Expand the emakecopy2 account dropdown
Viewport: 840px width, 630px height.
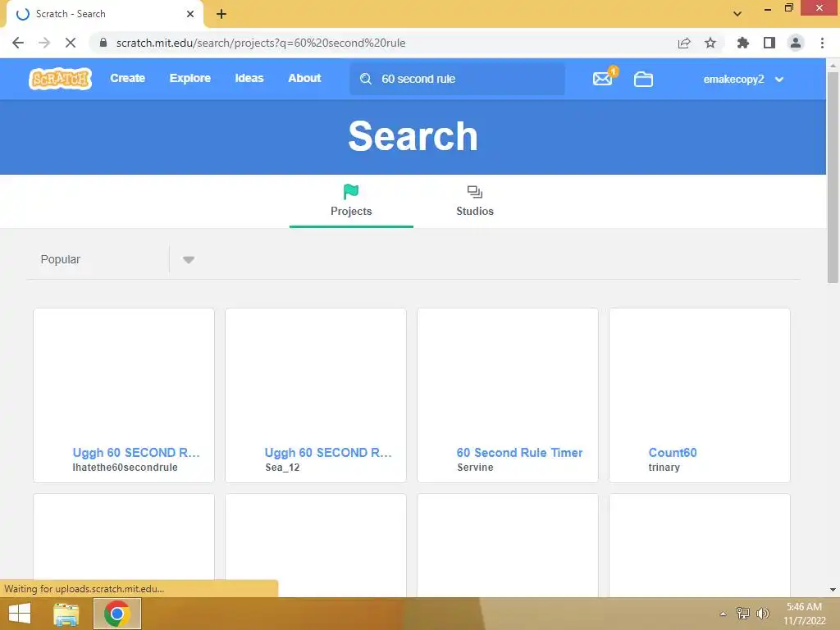(743, 80)
